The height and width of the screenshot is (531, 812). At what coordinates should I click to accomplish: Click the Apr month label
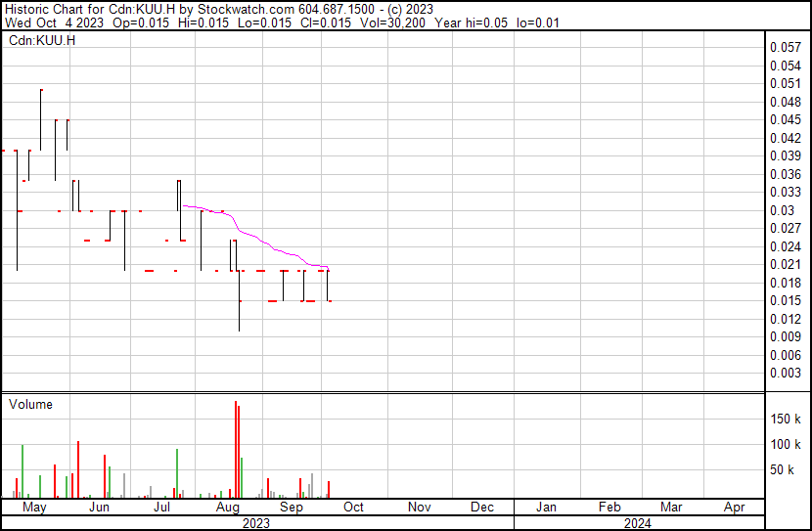[735, 508]
